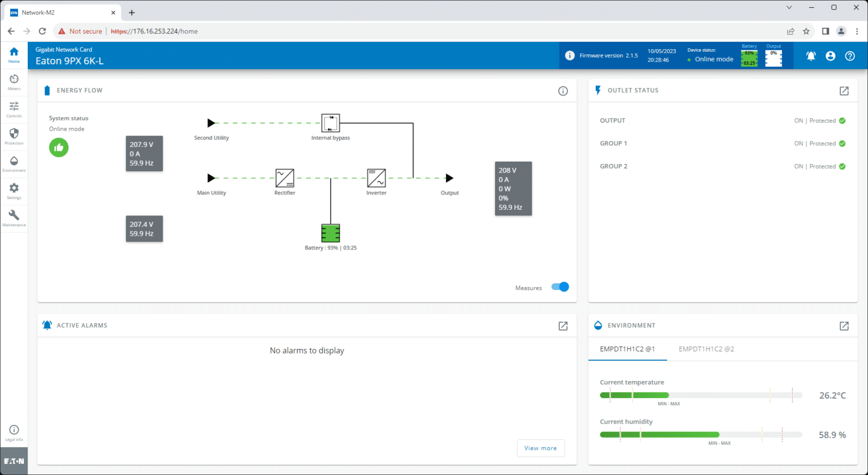
Task: Click the GROUP 2 outlet row
Action: 723,166
